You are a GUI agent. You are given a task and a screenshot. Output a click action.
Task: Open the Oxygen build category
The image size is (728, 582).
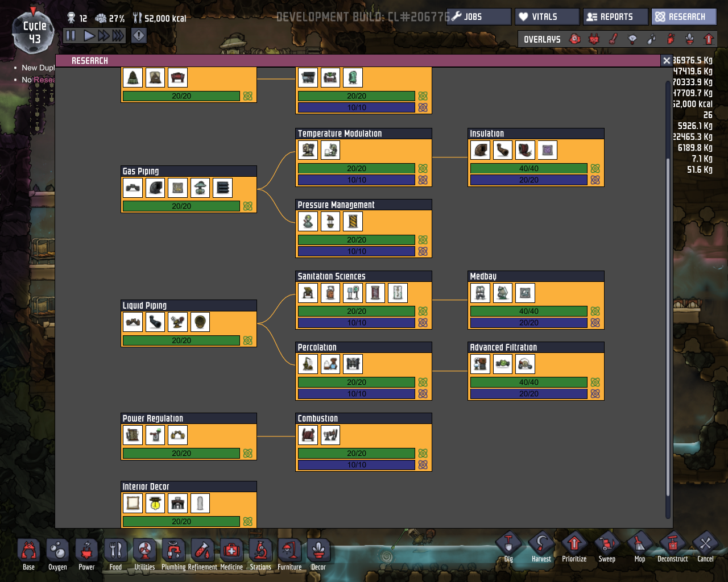pyautogui.click(x=57, y=551)
